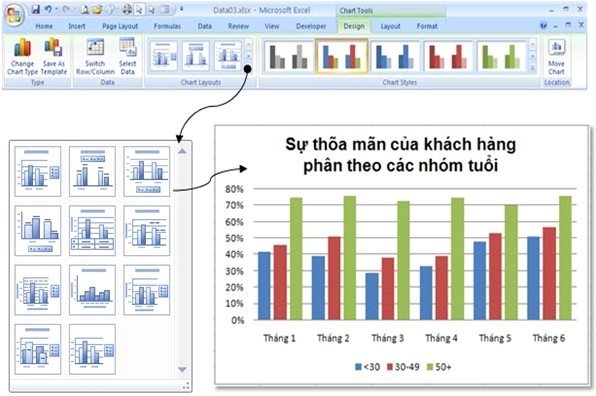
Task: Open Customize Quick Access Toolbar dropdown
Action: [x=182, y=9]
